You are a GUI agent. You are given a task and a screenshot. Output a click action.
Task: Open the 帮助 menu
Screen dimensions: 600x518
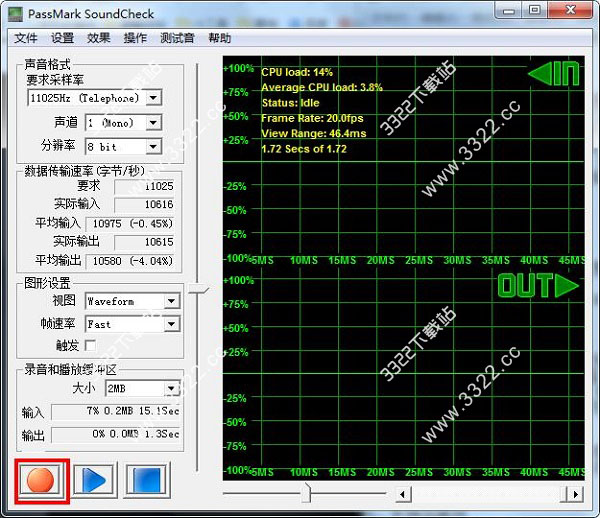click(x=219, y=38)
